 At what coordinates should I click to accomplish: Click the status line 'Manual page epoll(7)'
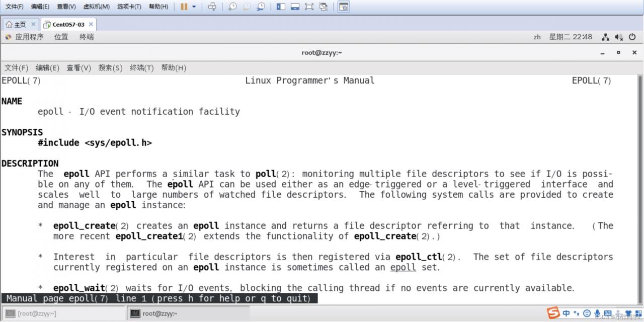[x=159, y=298]
